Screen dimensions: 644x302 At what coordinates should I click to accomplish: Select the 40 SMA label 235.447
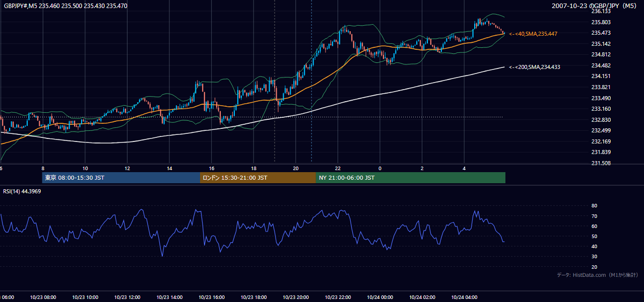coord(533,34)
